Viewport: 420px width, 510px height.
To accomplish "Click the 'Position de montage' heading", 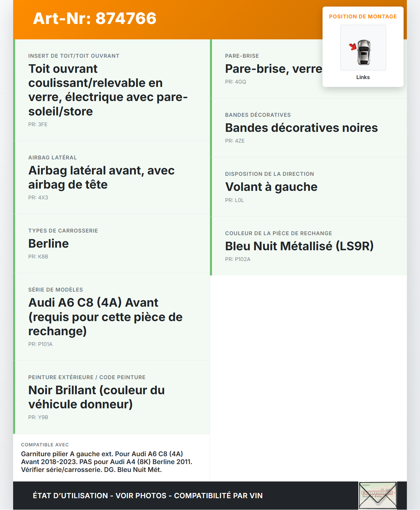I will click(363, 17).
